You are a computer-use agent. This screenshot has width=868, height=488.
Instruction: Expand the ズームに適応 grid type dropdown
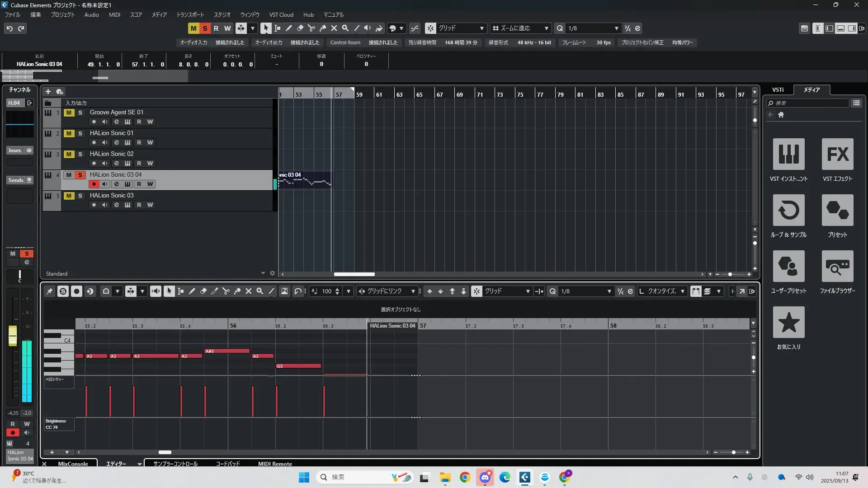546,28
